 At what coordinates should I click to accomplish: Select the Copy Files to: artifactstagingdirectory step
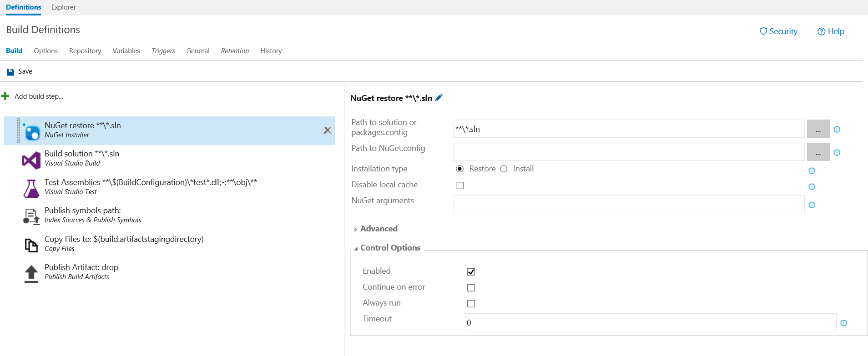pyautogui.click(x=169, y=244)
